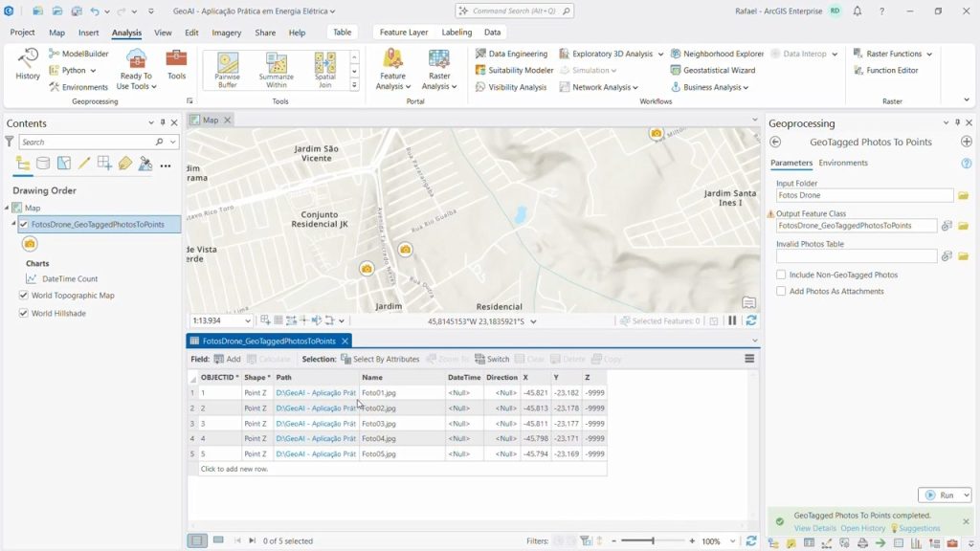Viewport: 980px width, 551px height.
Task: Enable Include Non-GeoTagged Photos
Action: (x=781, y=275)
